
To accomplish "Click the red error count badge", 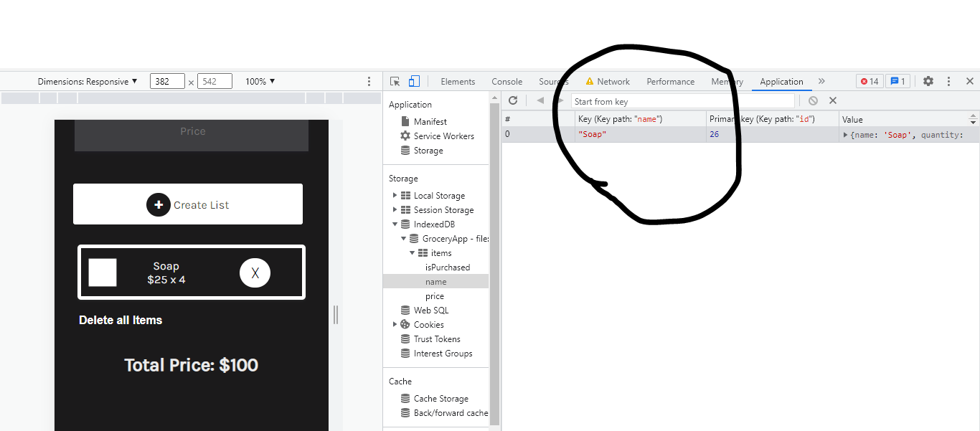I will pos(869,82).
